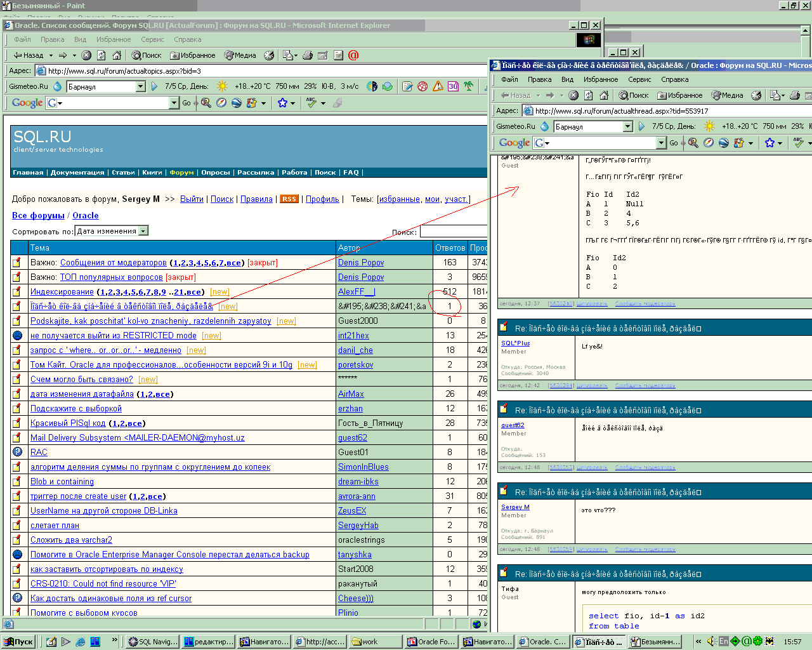Open the Дата изменения sort dropdown
The width and height of the screenshot is (812, 650).
(x=143, y=231)
